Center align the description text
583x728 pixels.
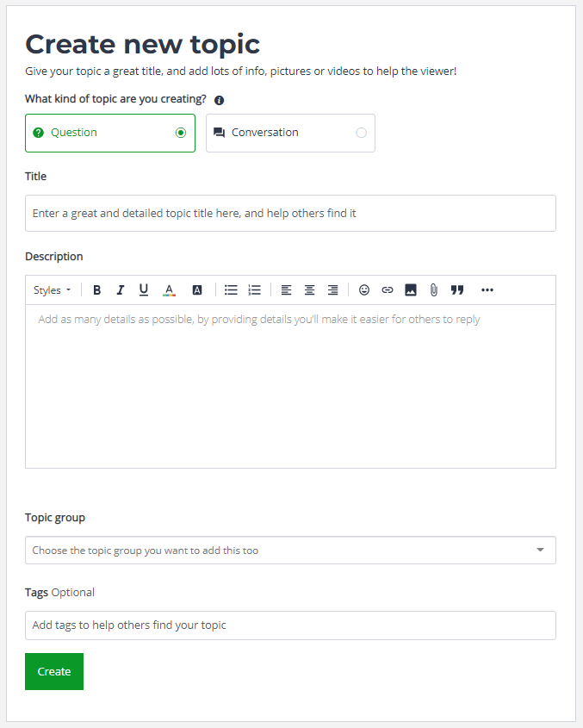pyautogui.click(x=310, y=290)
